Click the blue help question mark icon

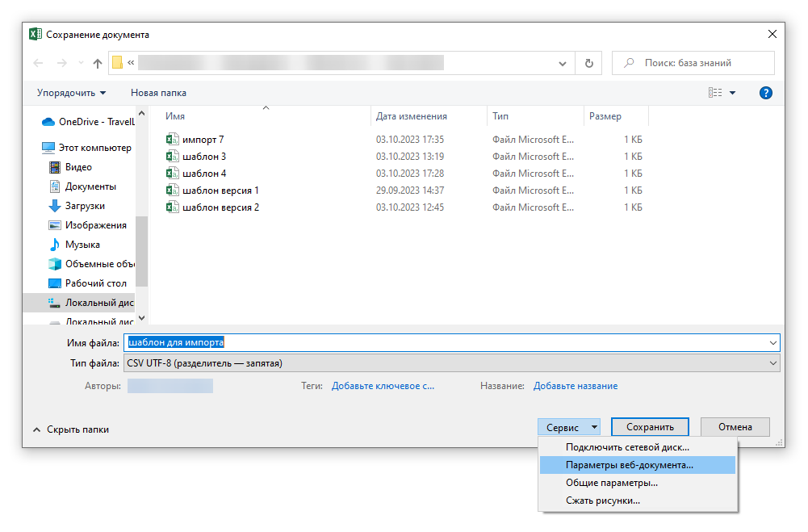[x=765, y=93]
